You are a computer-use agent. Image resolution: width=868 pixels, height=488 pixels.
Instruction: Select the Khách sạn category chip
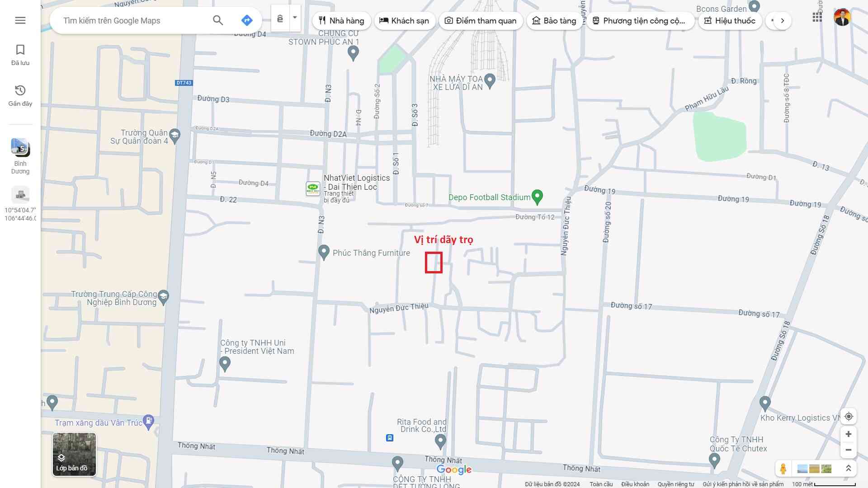(x=404, y=21)
